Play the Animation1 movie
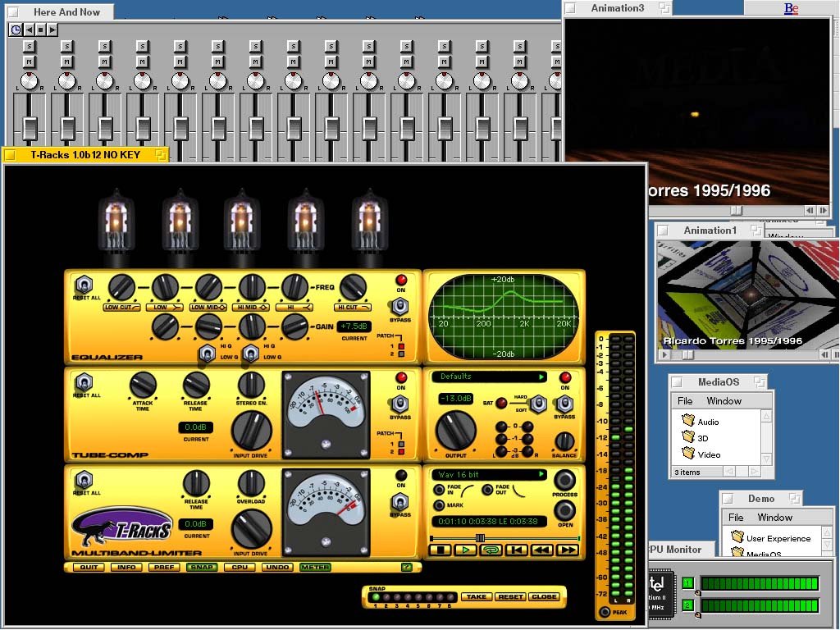Image resolution: width=840 pixels, height=630 pixels. (x=664, y=354)
